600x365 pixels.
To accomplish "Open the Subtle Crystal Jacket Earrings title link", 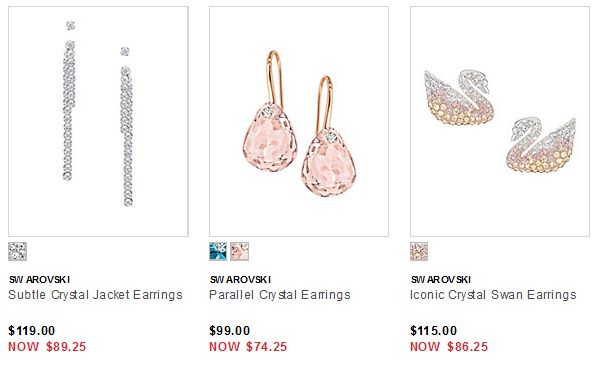I will [95, 295].
